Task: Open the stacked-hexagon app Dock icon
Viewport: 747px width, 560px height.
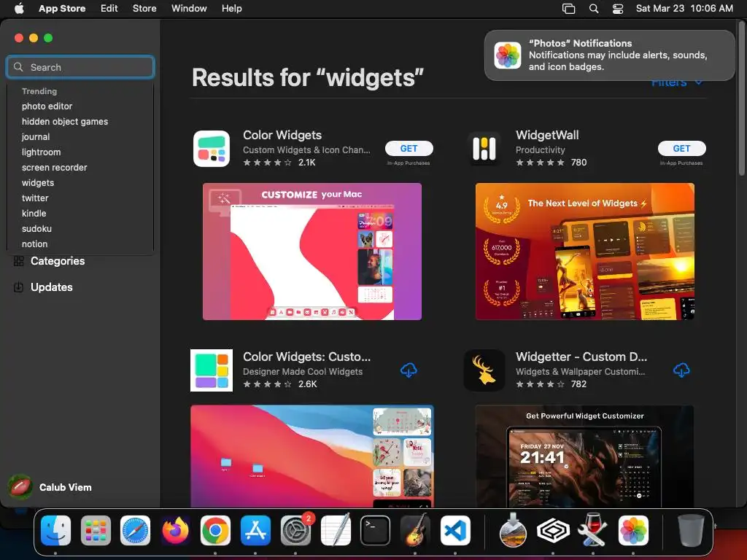Action: coord(553,531)
